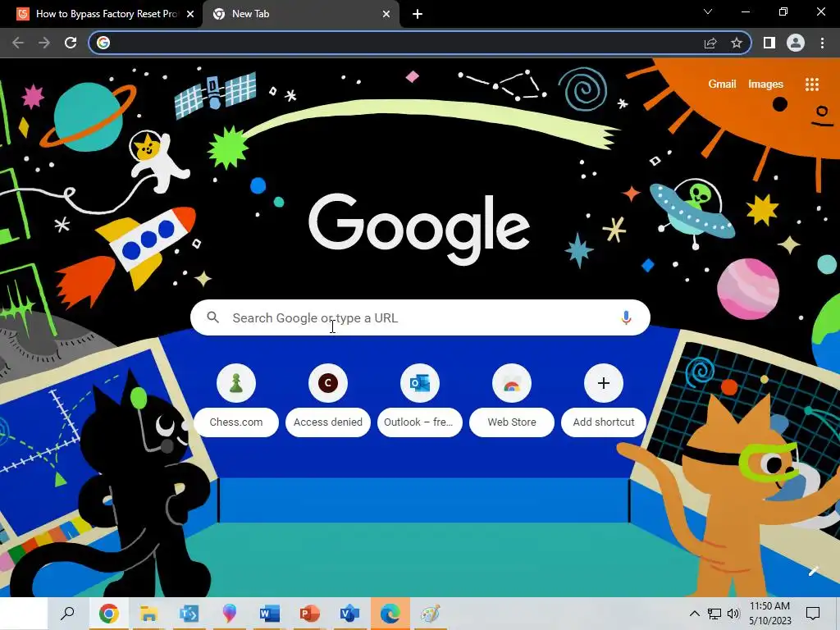Open Microsoft Teams from the taskbar
The width and height of the screenshot is (840, 630).
tap(189, 614)
